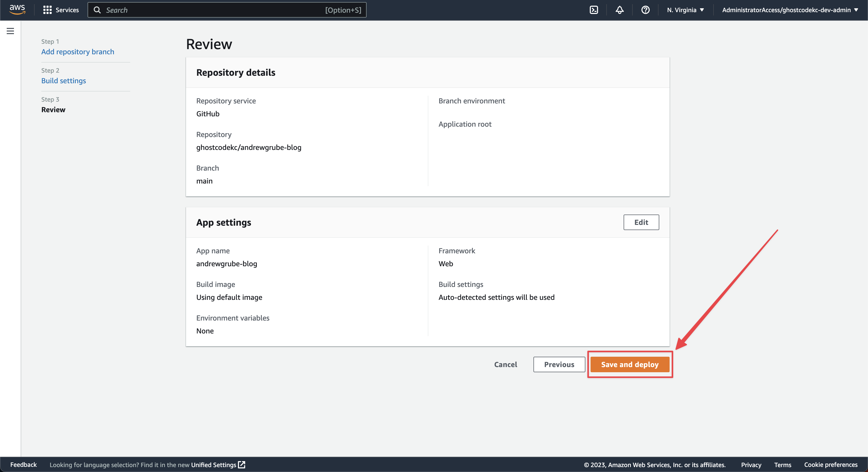Toggle the hamburger side navigation menu
This screenshot has width=868, height=472.
[10, 31]
